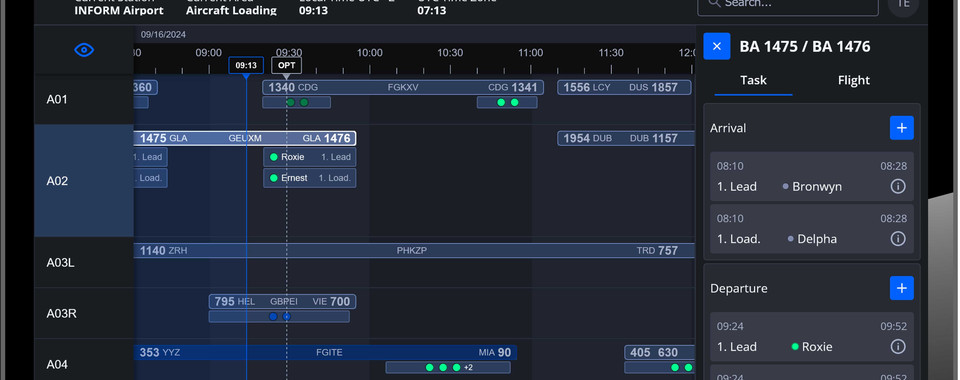The height and width of the screenshot is (380, 960).
Task: Select flight bar 1140 ZRH PHKZP 757
Action: coord(414,250)
